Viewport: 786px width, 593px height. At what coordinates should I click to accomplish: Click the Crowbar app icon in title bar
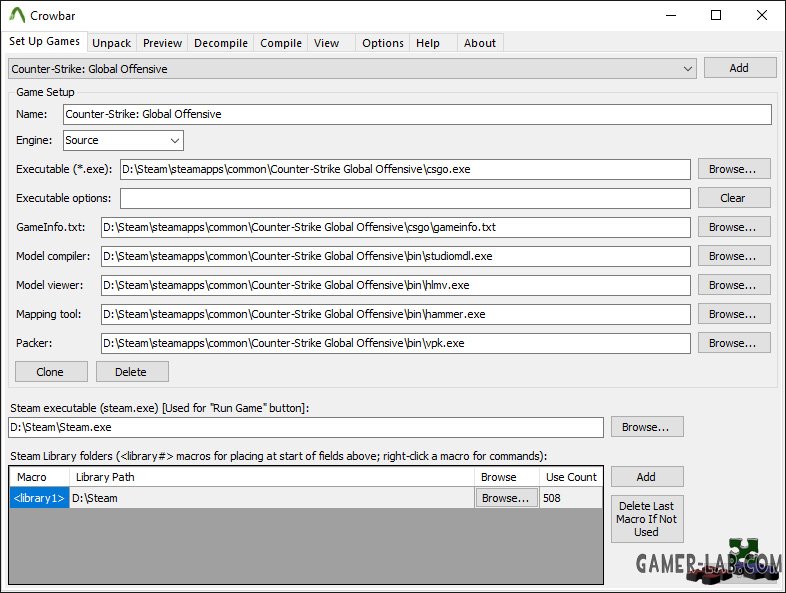(x=17, y=15)
